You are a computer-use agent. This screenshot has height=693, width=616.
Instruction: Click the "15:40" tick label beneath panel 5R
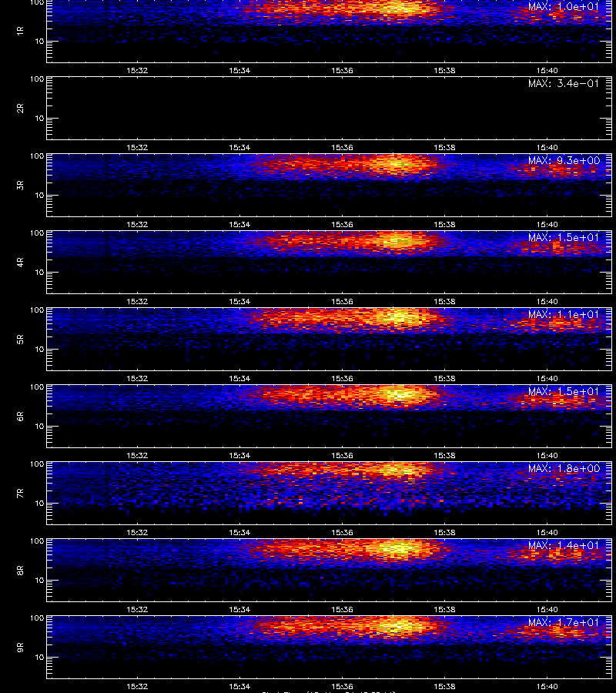tap(547, 378)
